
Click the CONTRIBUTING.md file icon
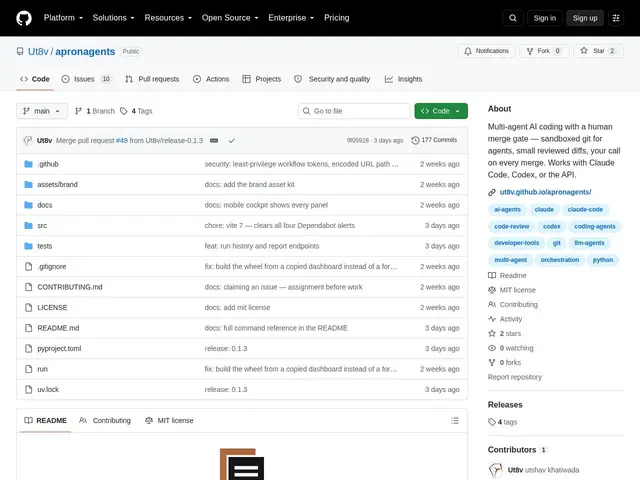[x=28, y=287]
